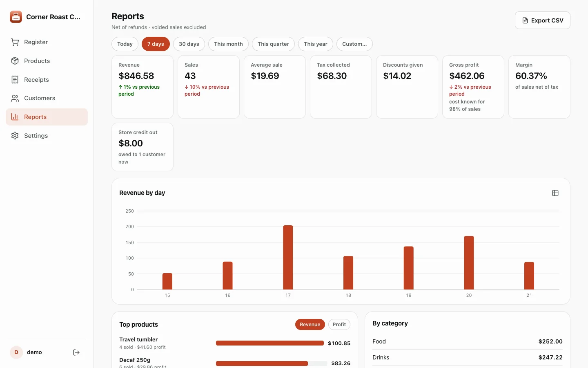Click the Reports bar-chart icon
This screenshot has width=588, height=368.
[x=15, y=117]
